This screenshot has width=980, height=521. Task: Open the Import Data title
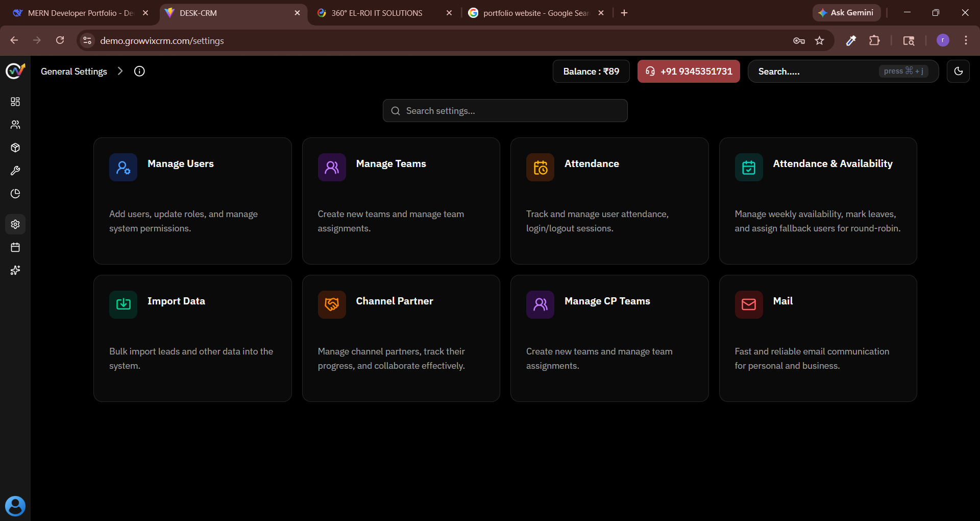(176, 301)
